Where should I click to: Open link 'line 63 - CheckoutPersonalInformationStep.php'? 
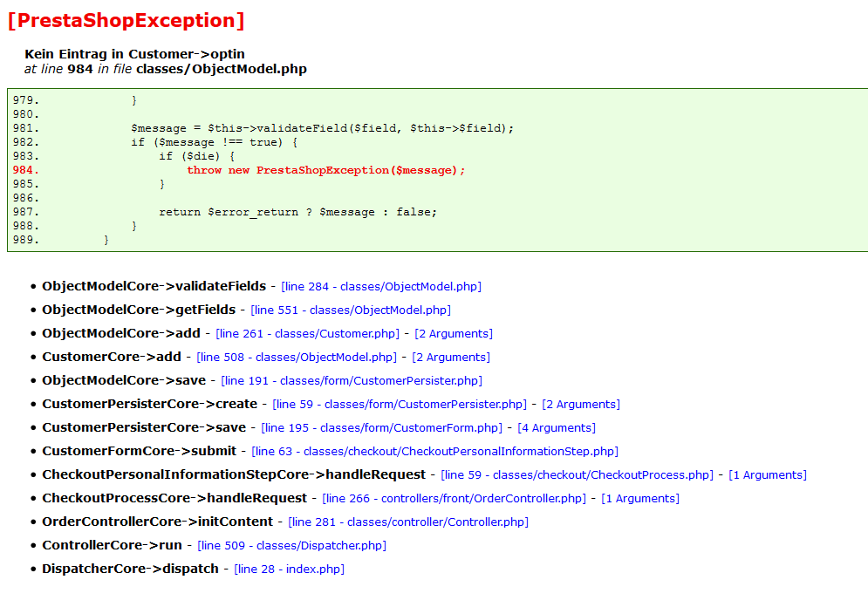point(434,451)
